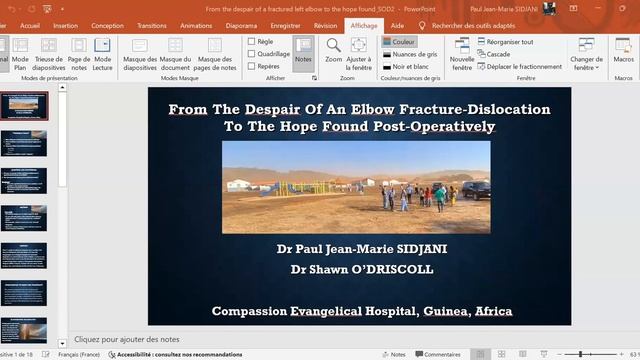
Task: Enable the Quadrillage checkbox
Action: pos(251,53)
